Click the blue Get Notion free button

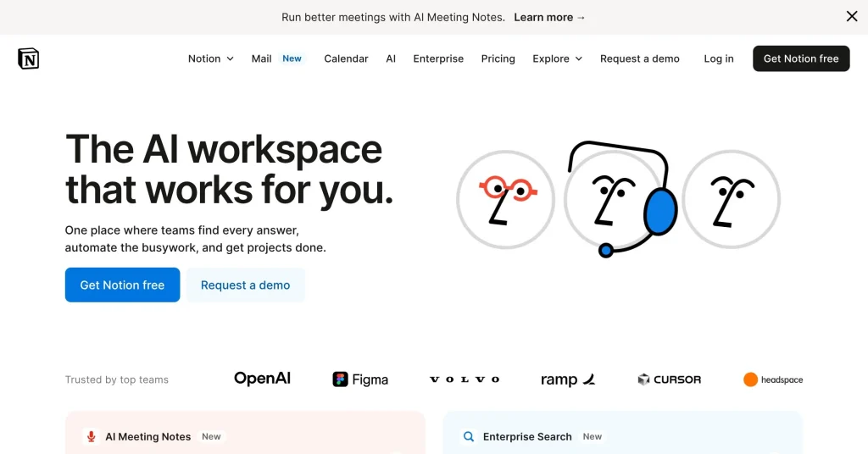point(122,285)
